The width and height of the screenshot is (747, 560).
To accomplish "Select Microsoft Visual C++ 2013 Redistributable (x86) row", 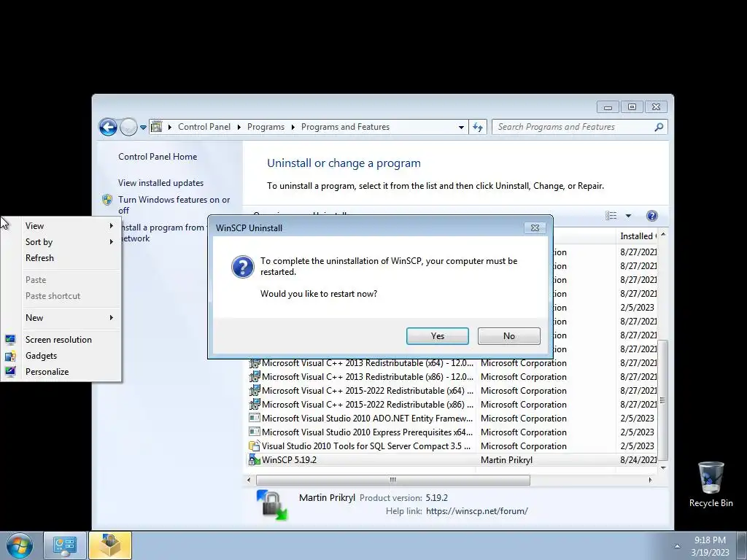I will 452,377.
